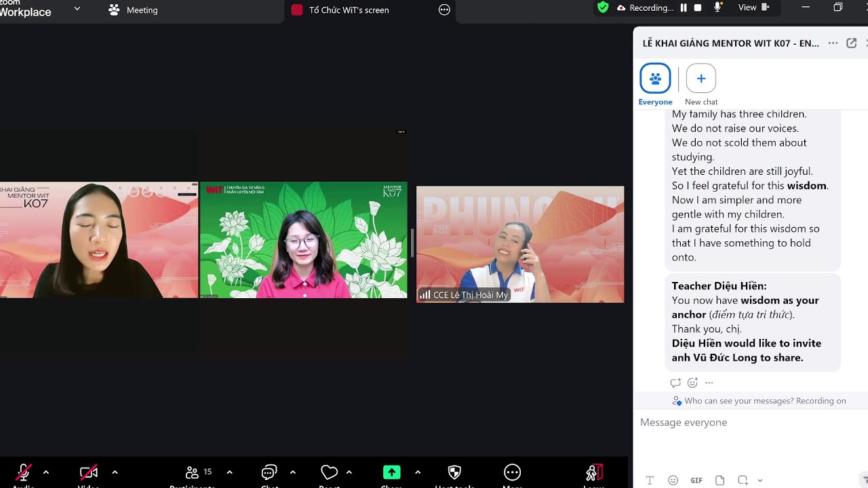Open the screen share options ellipsis
Image resolution: width=868 pixels, height=488 pixels.
pyautogui.click(x=444, y=10)
